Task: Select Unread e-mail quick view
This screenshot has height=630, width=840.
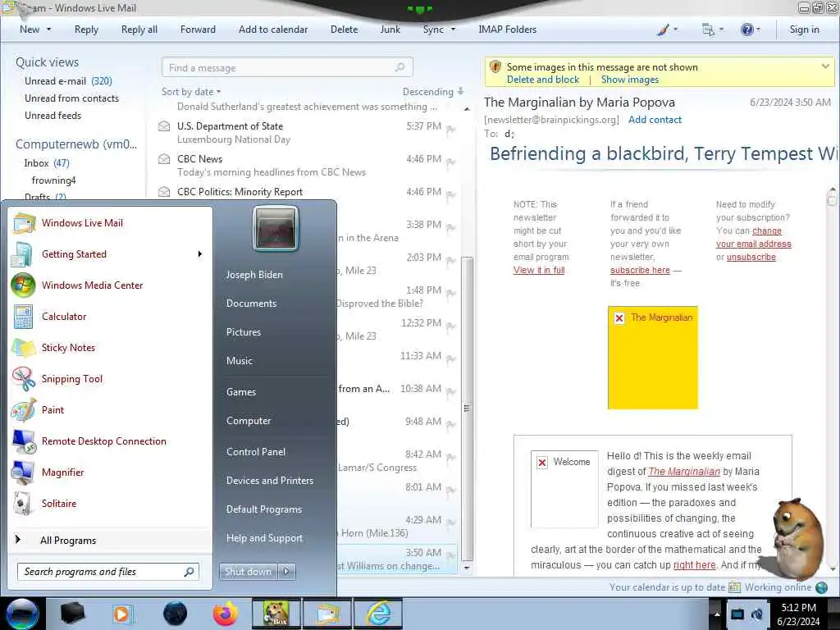Action: [68, 81]
